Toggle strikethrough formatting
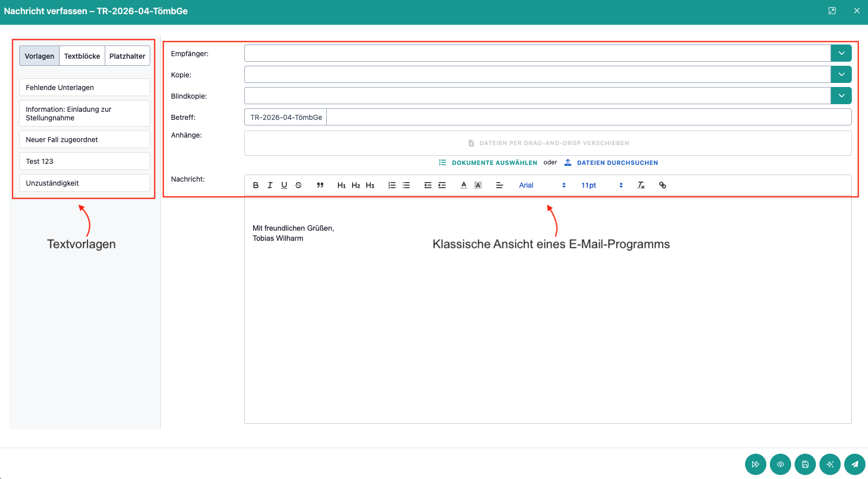868x479 pixels. pos(298,185)
